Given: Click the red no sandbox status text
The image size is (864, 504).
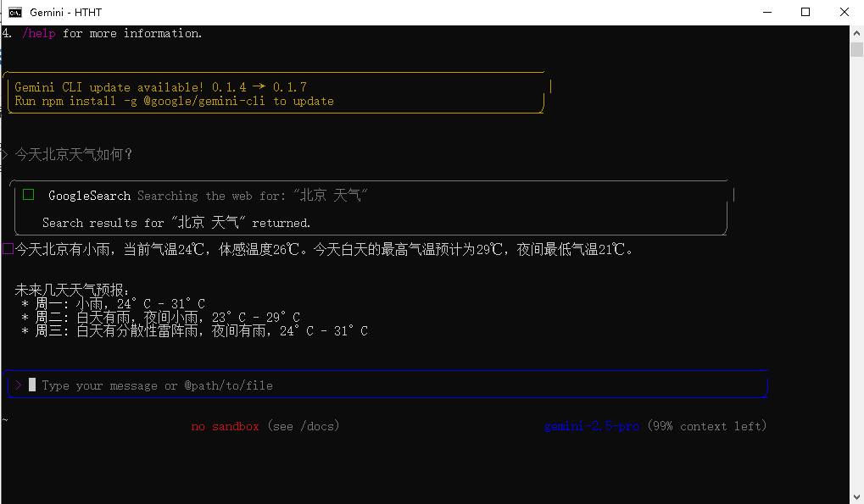Looking at the screenshot, I should pos(225,426).
